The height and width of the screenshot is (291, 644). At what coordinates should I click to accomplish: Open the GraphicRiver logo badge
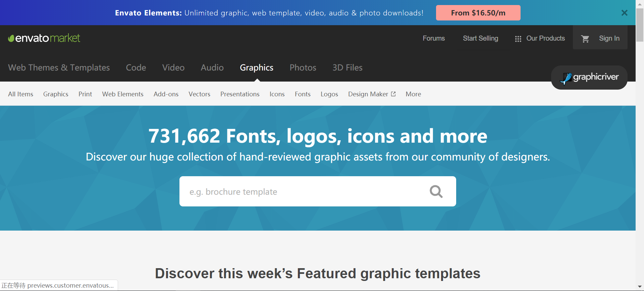coord(589,78)
